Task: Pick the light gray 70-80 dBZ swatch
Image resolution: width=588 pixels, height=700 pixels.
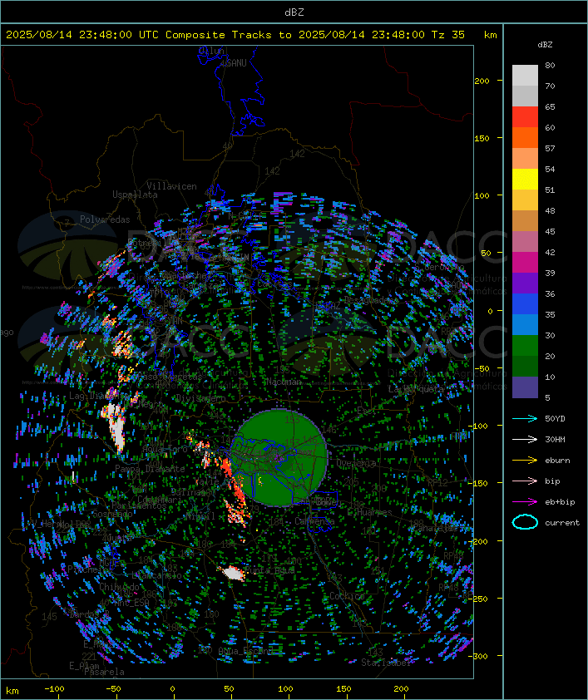Action: point(525,76)
